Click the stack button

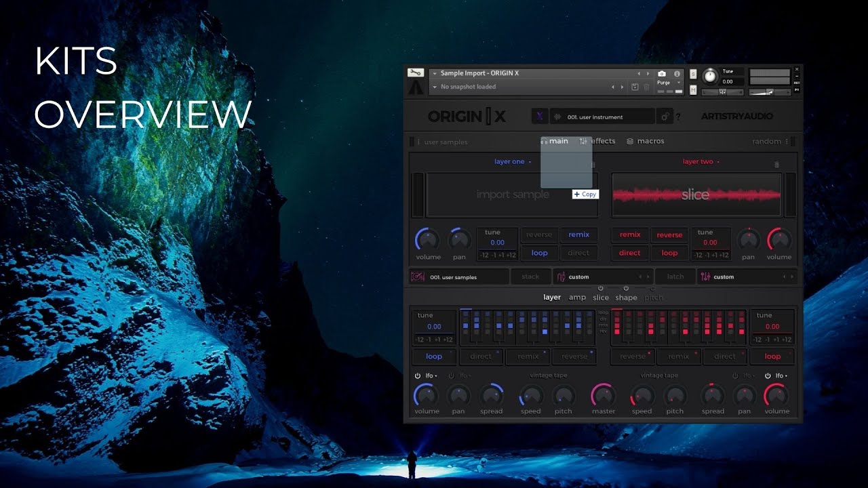[530, 277]
